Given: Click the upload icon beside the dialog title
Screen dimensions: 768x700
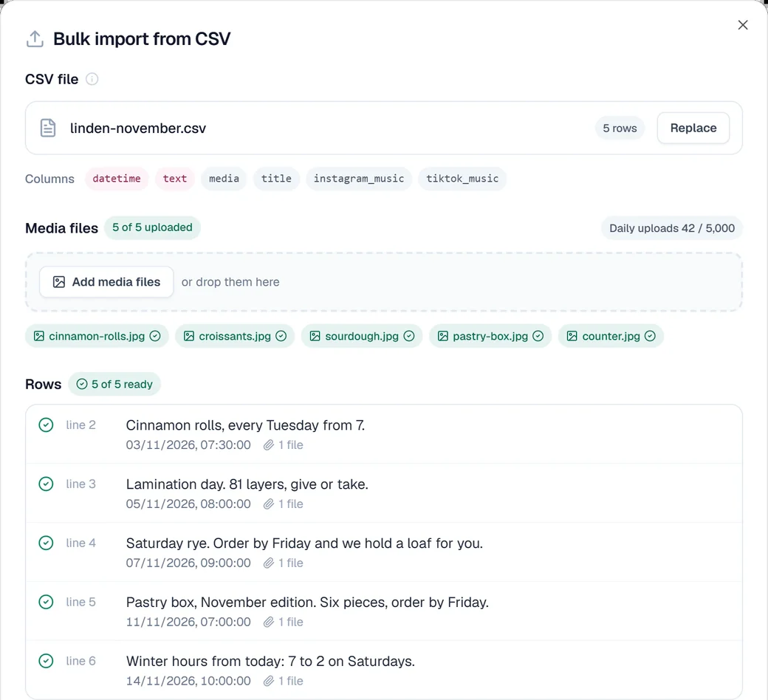Looking at the screenshot, I should pos(35,39).
